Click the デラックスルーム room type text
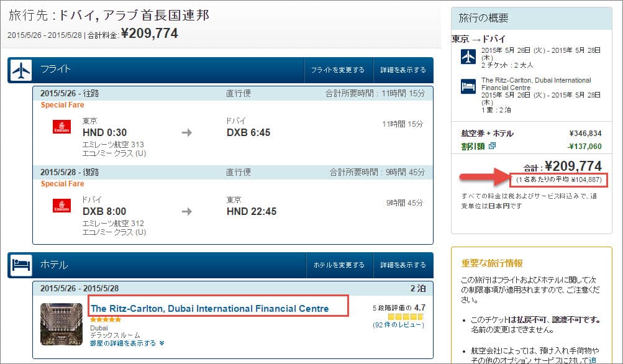Viewport: 623px width, 364px height. click(x=116, y=335)
